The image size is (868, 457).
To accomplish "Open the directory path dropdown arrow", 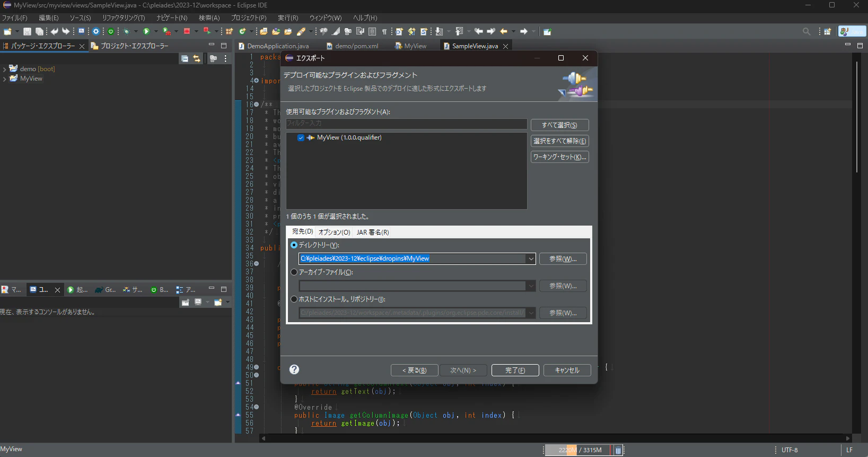I will tap(531, 259).
